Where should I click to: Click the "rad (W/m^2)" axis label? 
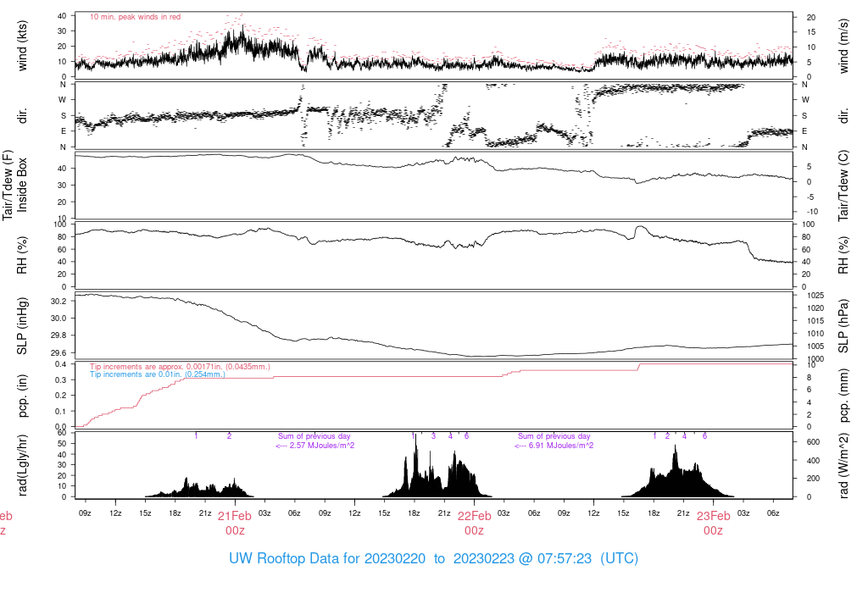[843, 466]
